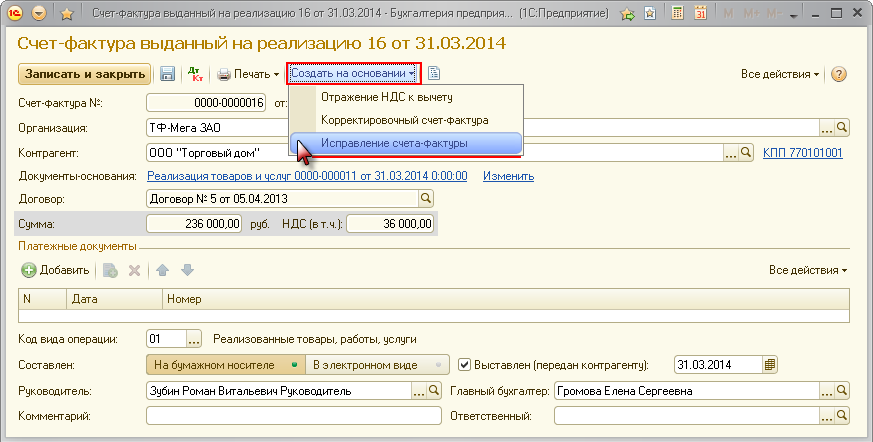Open the Печать dropdown
The height and width of the screenshot is (442, 873).
click(x=248, y=74)
